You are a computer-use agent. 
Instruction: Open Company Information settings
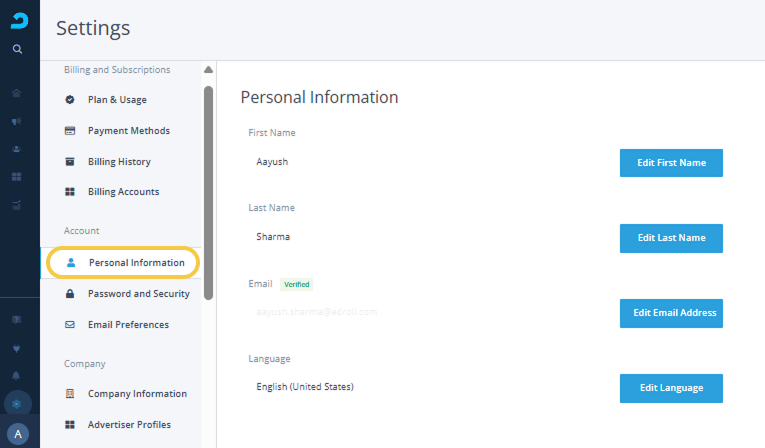tap(136, 394)
